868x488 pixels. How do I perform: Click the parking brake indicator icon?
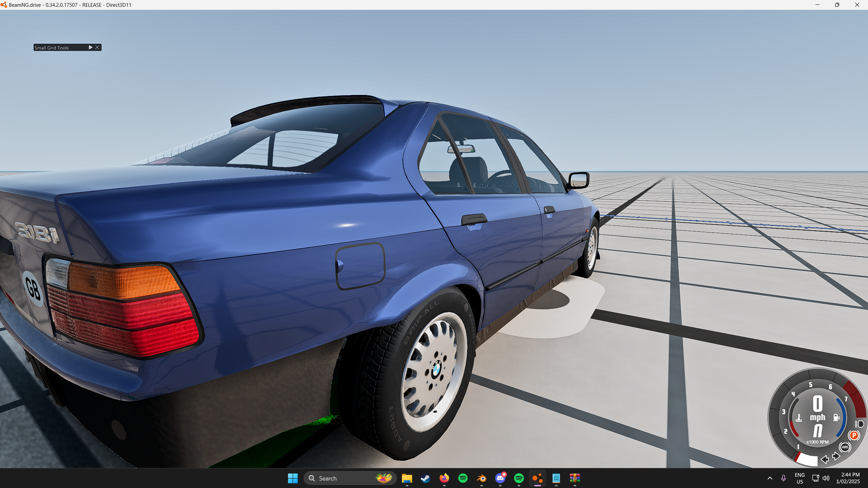click(x=854, y=435)
